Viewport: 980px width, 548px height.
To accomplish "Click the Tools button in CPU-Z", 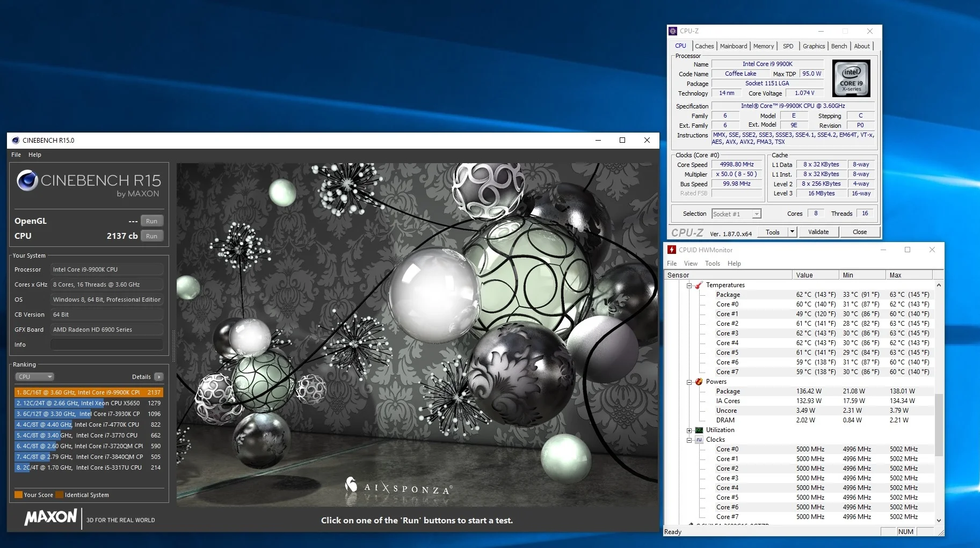I will (773, 232).
